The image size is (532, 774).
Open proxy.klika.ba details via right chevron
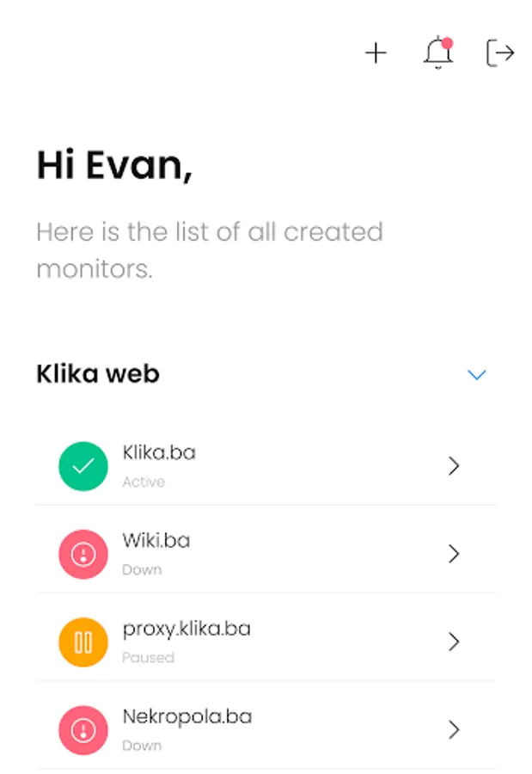pos(454,642)
